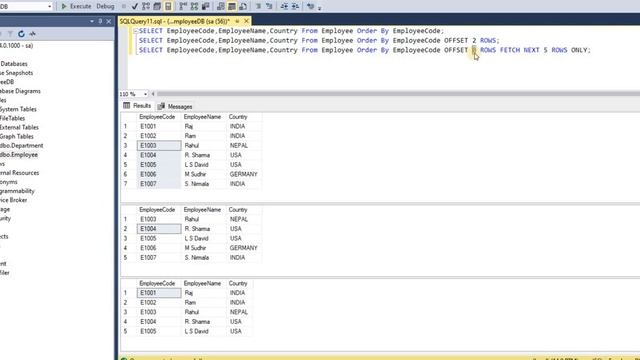Screen dimensions: 640x360
Task: Click the editor scroll-left arrow
Action: click(153, 94)
